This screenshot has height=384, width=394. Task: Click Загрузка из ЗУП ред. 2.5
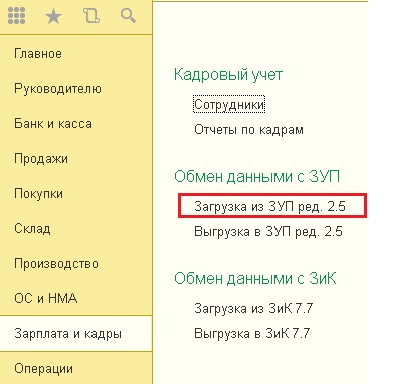pyautogui.click(x=270, y=206)
